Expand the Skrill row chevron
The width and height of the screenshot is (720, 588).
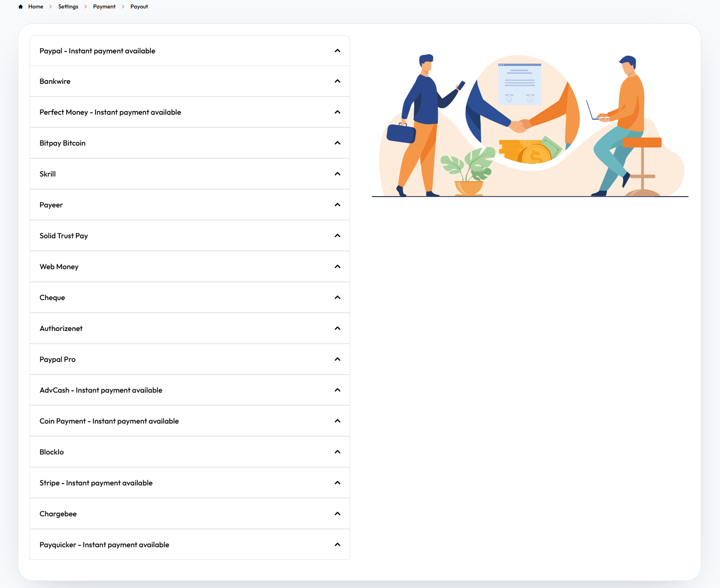pos(338,174)
